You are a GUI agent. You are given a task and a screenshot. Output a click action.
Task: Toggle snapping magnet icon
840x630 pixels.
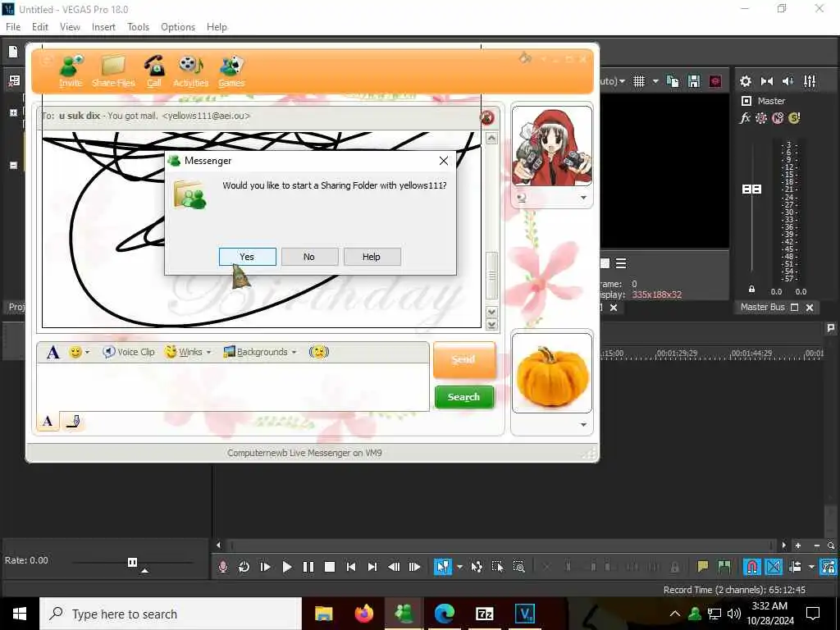coord(751,567)
